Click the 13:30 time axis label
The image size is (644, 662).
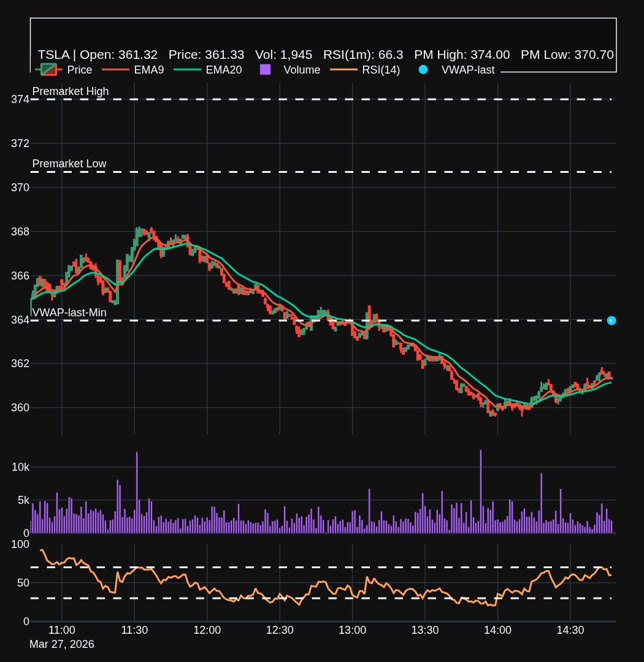point(425,630)
